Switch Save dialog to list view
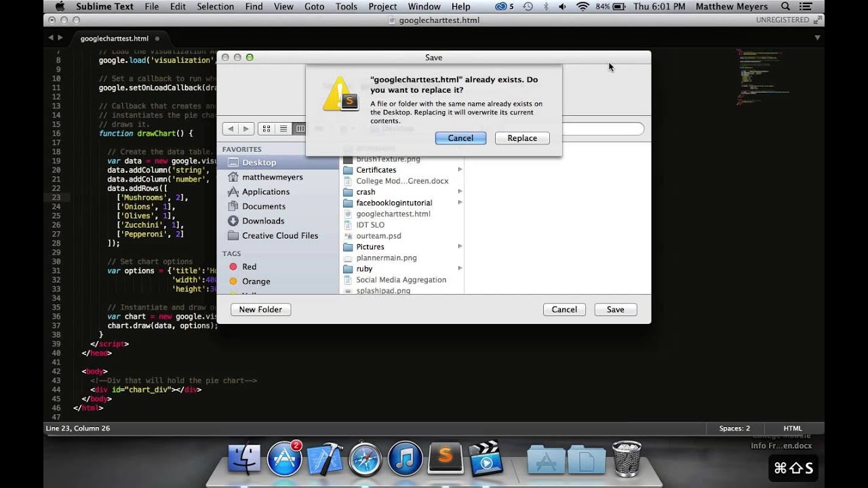The height and width of the screenshot is (488, 868). (283, 129)
